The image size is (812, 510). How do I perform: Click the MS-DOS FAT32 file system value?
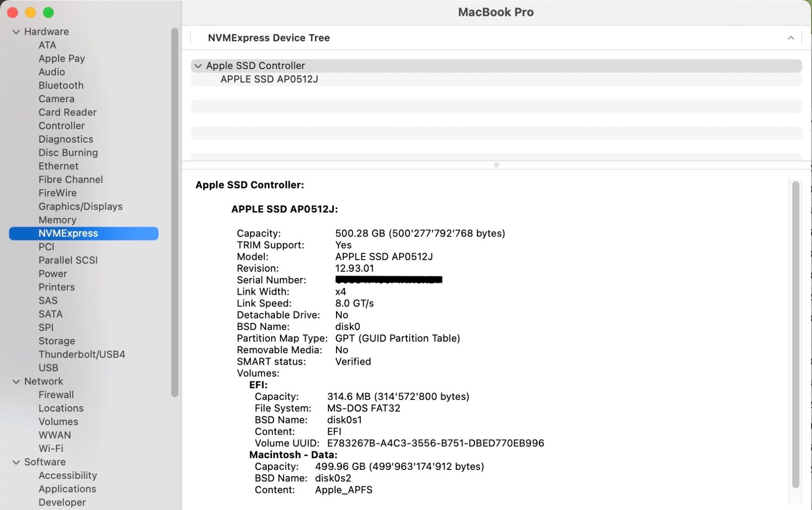tap(364, 408)
